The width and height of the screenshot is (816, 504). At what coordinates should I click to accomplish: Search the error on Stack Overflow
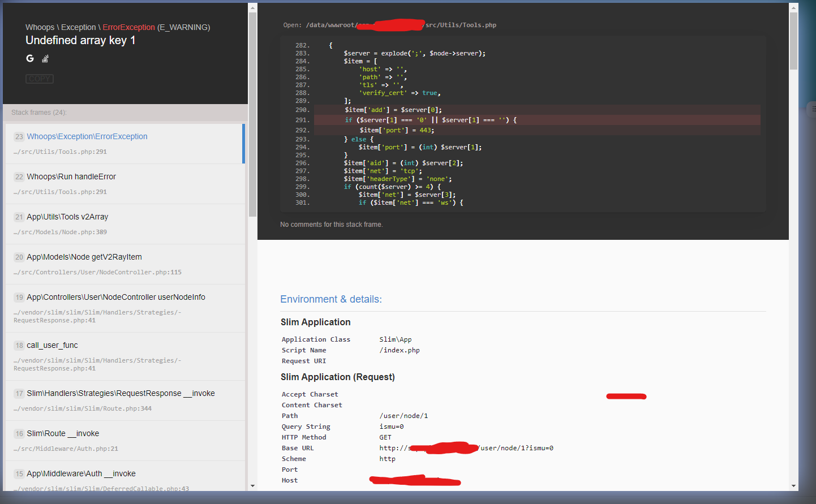pyautogui.click(x=45, y=58)
